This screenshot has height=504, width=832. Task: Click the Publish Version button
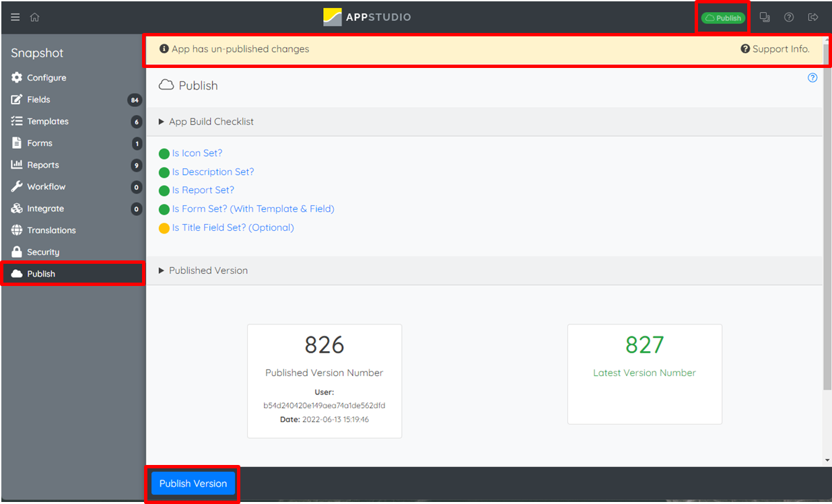pos(193,483)
